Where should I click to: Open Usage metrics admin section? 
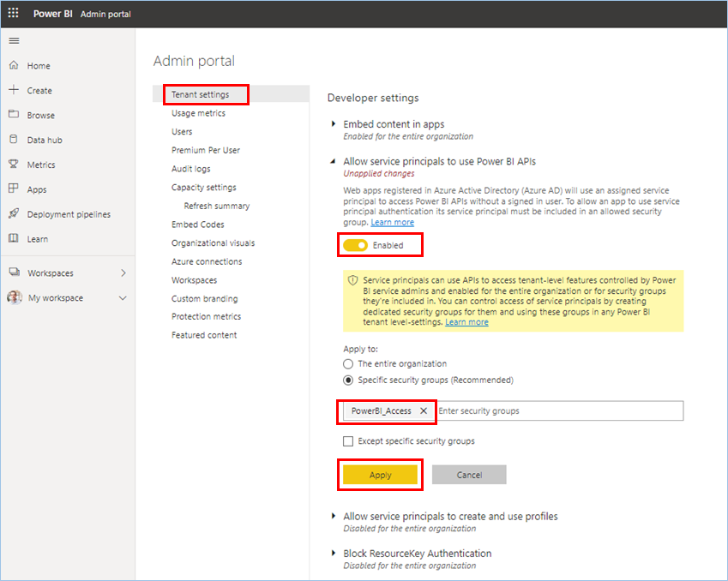198,113
